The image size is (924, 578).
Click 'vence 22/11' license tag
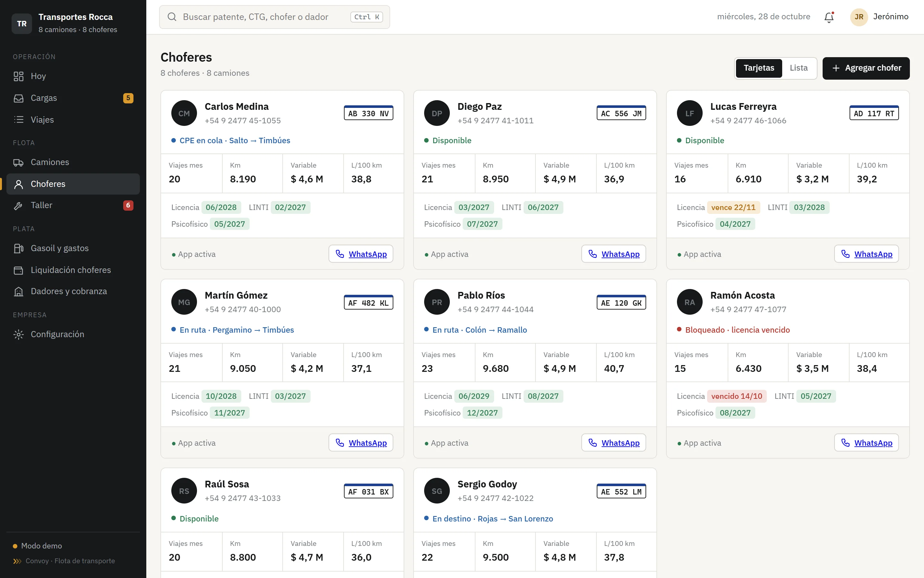[x=733, y=207]
